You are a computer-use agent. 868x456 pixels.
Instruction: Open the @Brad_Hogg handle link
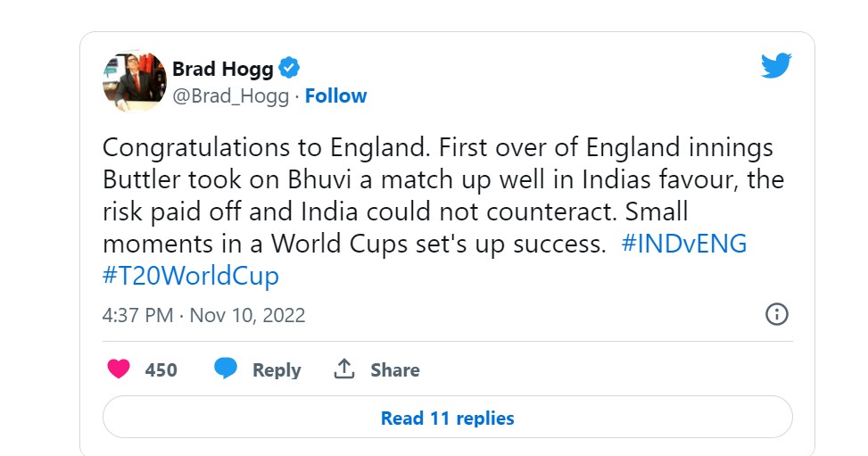pyautogui.click(x=230, y=96)
